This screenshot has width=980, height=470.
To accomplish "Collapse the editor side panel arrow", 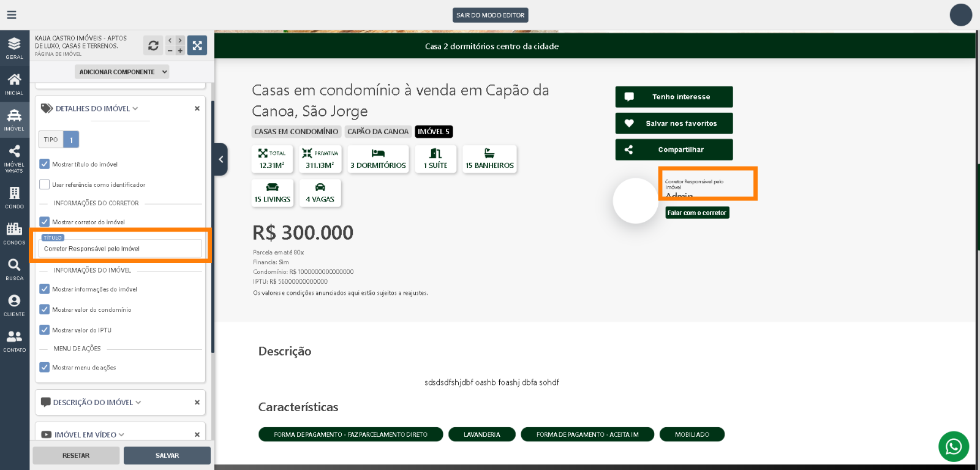I will [x=221, y=159].
